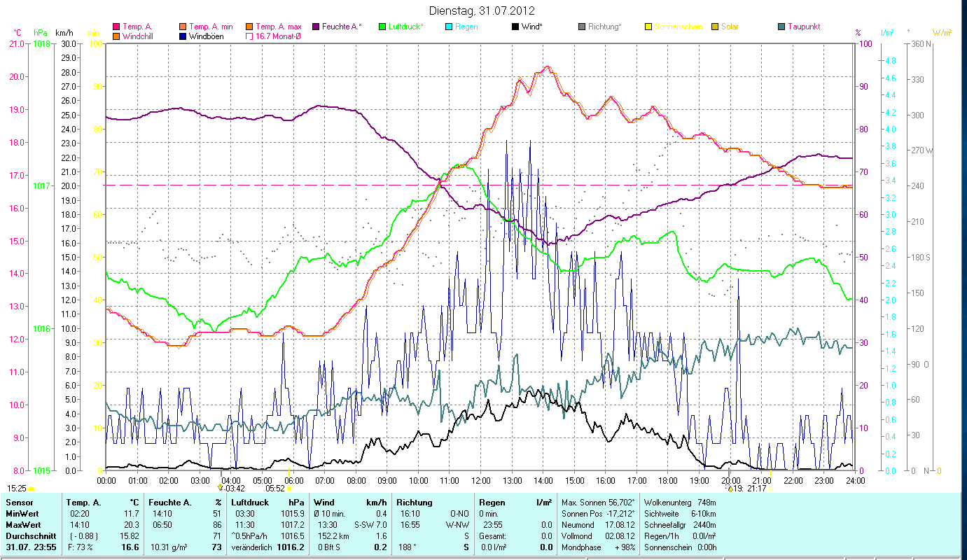Click the Temp. A. max legend swatch
Viewport: 967px width, 560px height.
click(249, 27)
